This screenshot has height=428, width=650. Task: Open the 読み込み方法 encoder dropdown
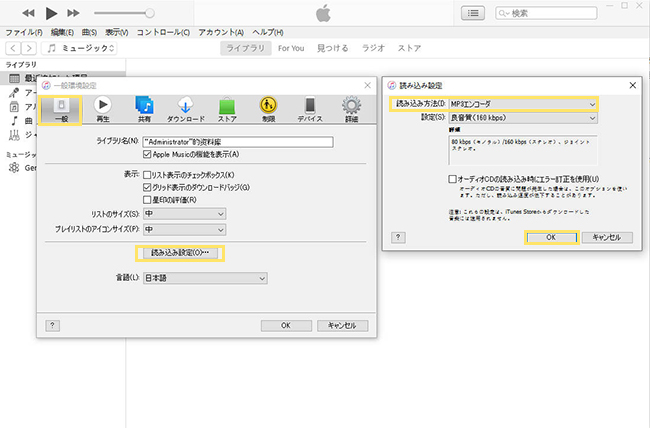pyautogui.click(x=523, y=104)
